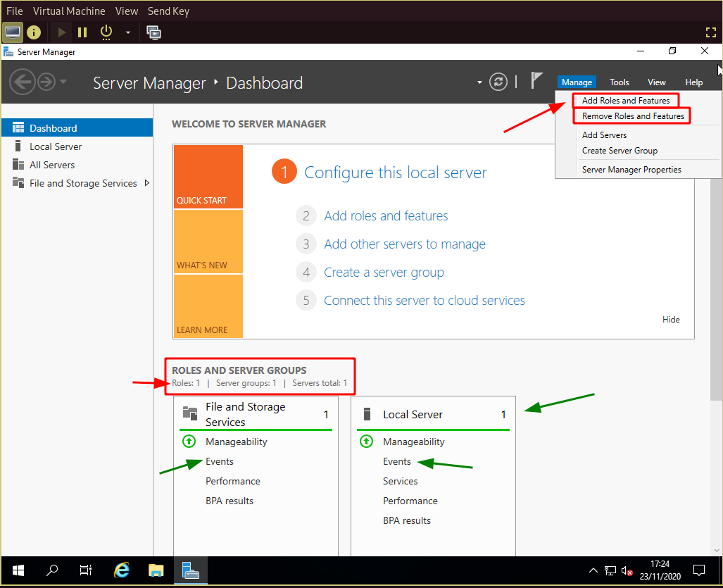Viewport: 723px width, 588px height.
Task: Open the dropdown arrow beside the Refresh icon
Action: (x=479, y=82)
